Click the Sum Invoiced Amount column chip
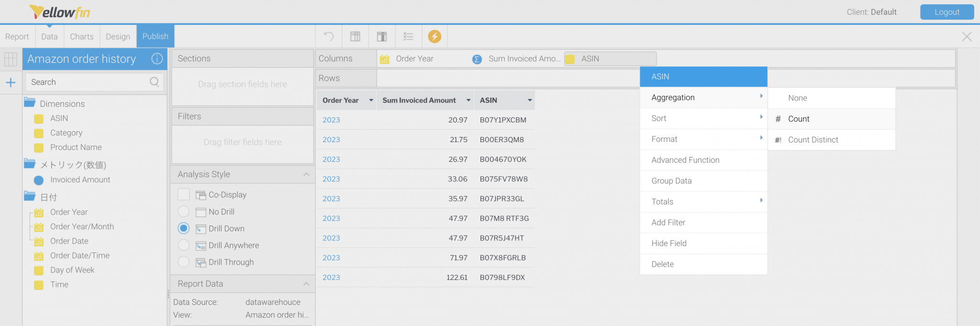 (517, 59)
